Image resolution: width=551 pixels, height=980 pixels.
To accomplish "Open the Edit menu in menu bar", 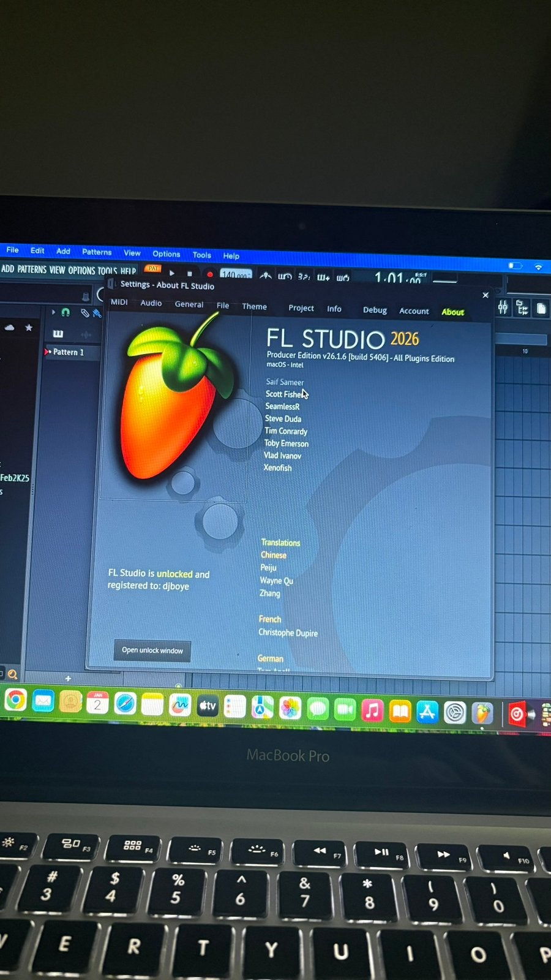I will 37,251.
